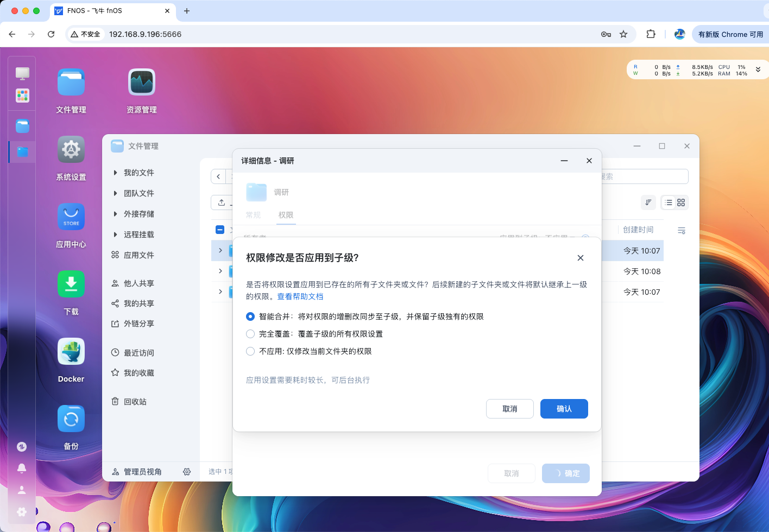Image resolution: width=769 pixels, height=532 pixels.
Task: Click the 确认 button
Action: pos(564,409)
